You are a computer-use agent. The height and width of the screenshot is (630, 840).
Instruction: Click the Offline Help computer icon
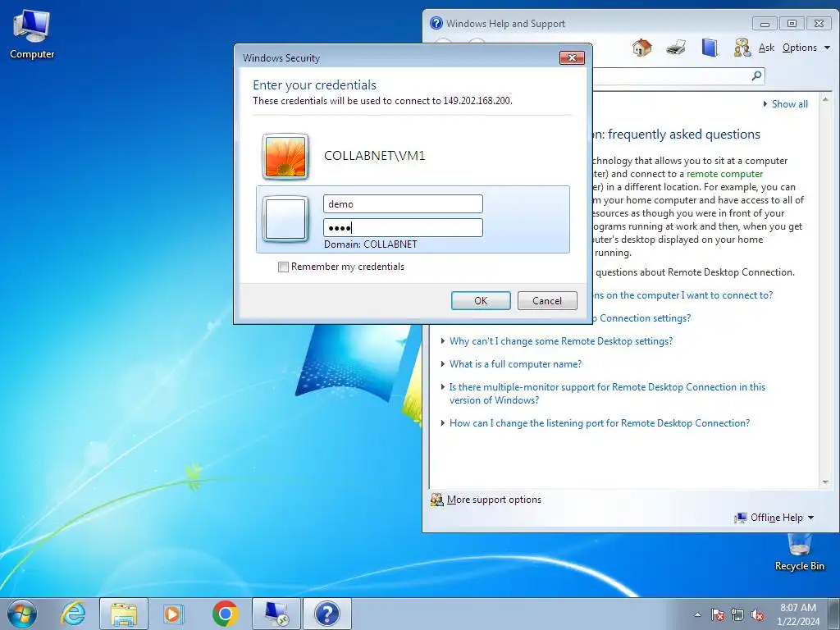coord(741,518)
